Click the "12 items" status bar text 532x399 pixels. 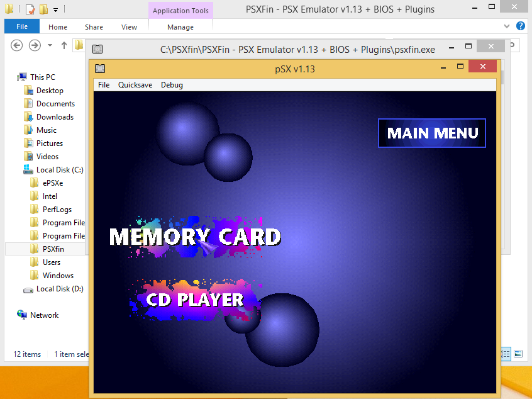27,354
